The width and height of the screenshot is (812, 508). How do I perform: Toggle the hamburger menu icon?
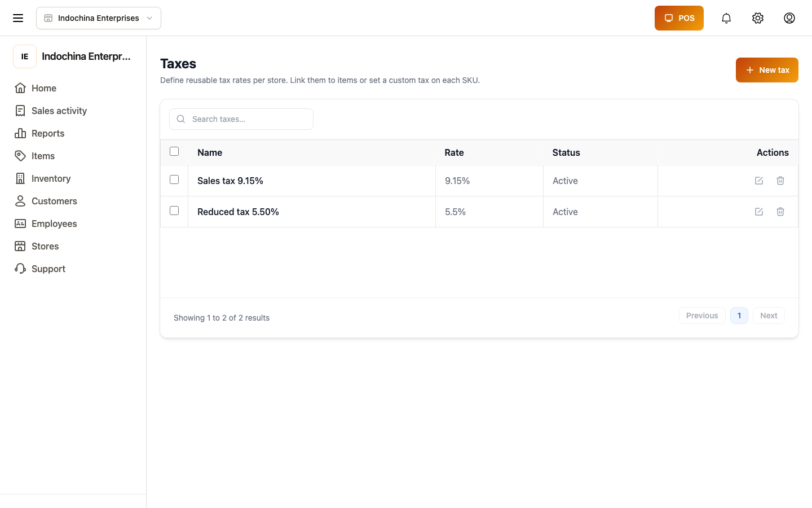[x=18, y=18]
